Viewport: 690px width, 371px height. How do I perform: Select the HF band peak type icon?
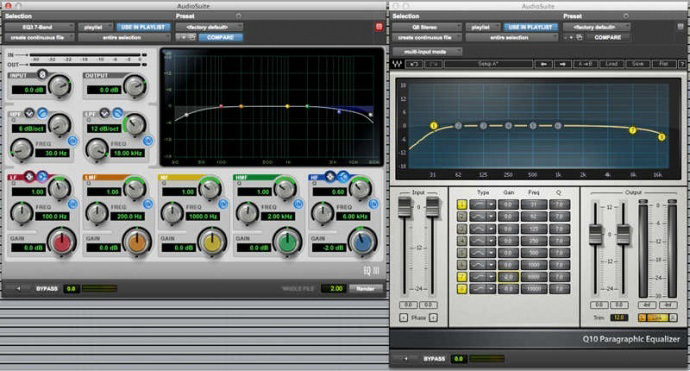click(330, 177)
